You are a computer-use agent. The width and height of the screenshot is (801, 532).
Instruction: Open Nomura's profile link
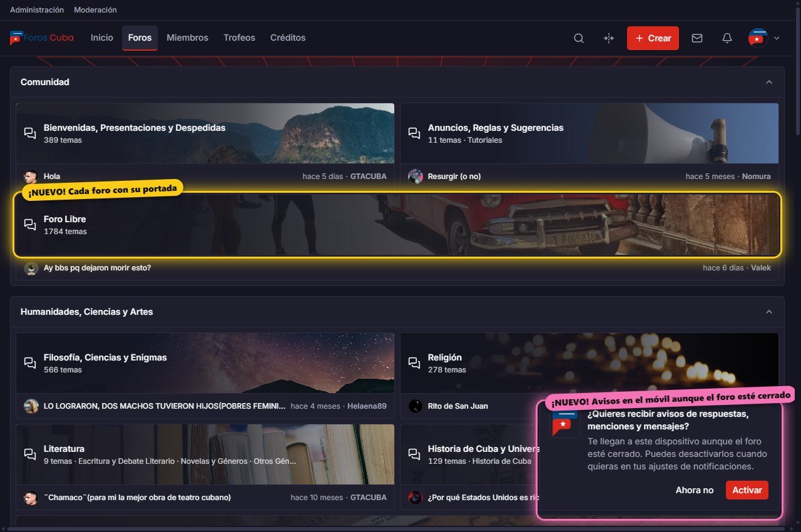pyautogui.click(x=757, y=176)
